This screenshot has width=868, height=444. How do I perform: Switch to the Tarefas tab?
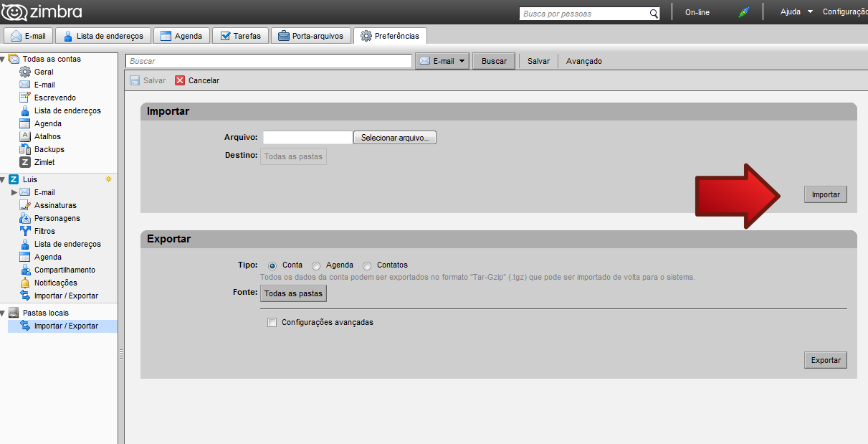240,36
